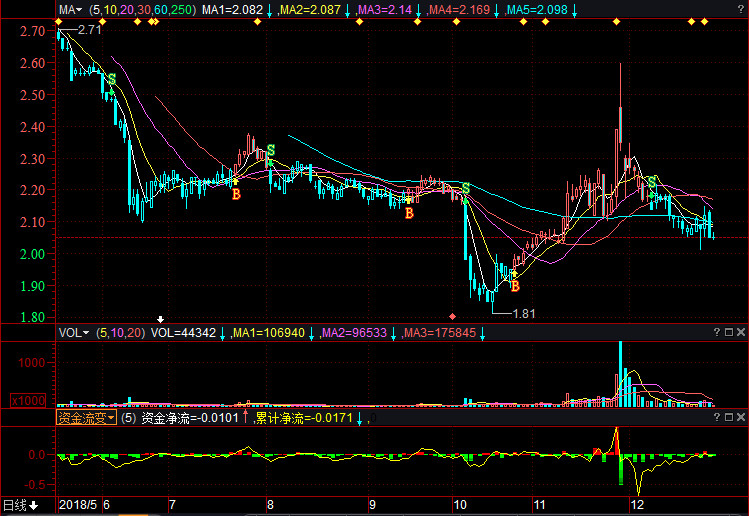The height and width of the screenshot is (516, 749).
Task: Click the 2.71 high price label
Action: click(x=90, y=30)
